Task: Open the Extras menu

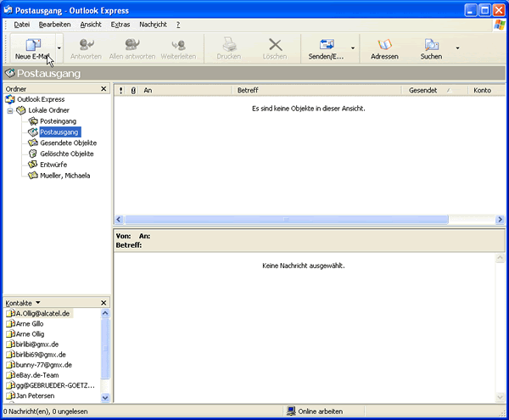Action: tap(120, 25)
